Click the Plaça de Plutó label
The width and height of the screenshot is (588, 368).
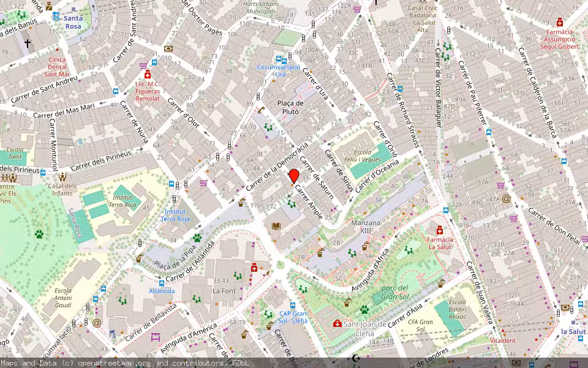[x=290, y=107]
